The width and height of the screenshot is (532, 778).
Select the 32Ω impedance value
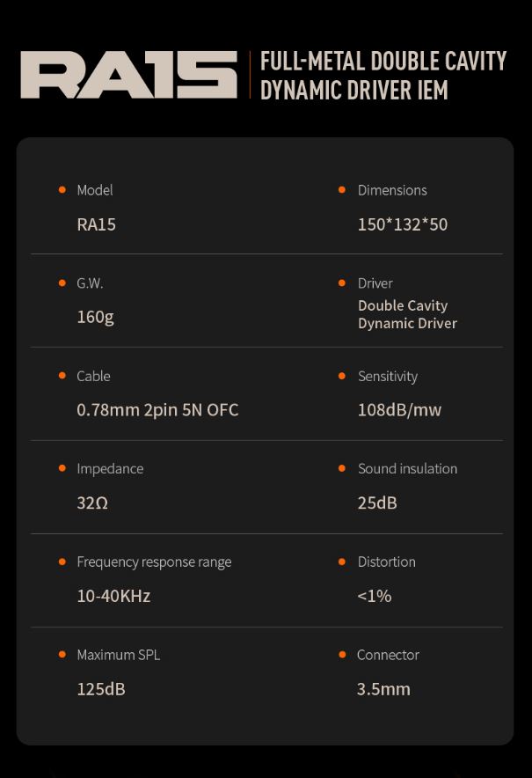[x=92, y=503]
